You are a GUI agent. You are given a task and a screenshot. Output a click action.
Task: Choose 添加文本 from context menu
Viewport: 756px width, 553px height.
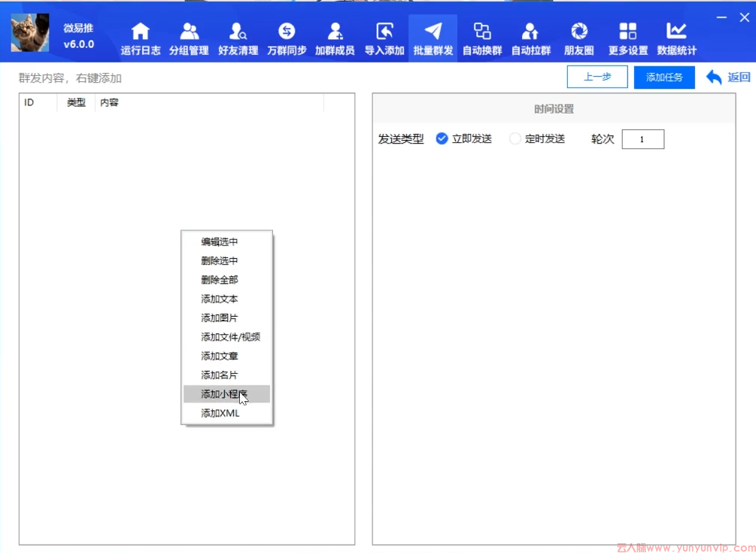[x=220, y=299]
